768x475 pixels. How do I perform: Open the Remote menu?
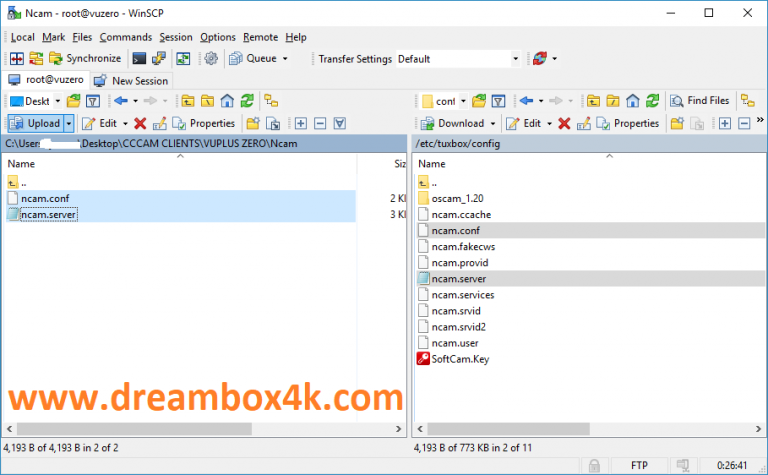pyautogui.click(x=261, y=37)
